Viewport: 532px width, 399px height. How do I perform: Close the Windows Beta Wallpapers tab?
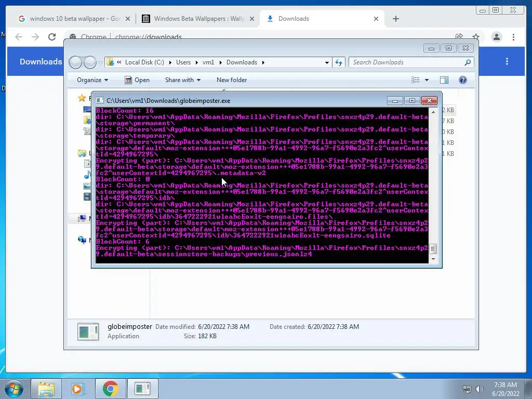(x=252, y=19)
